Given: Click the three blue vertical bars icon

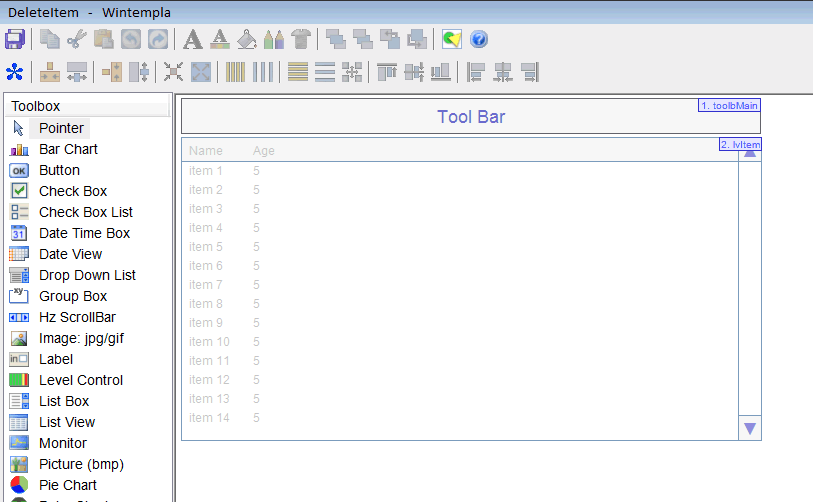Looking at the screenshot, I should [x=263, y=72].
